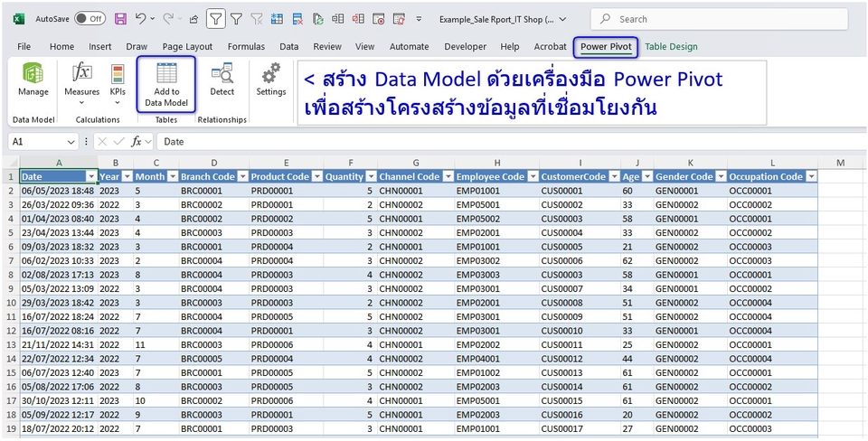Click in the Search box
Viewport: 868px width, 441px height.
tap(719, 19)
